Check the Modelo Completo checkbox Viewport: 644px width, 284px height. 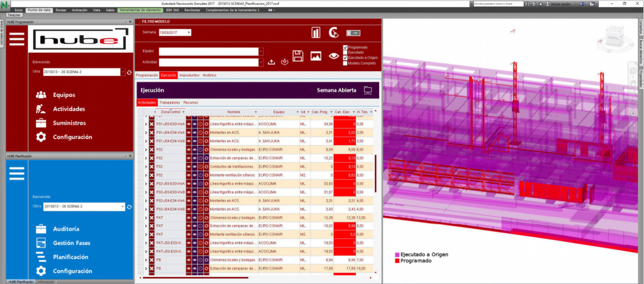pos(345,63)
